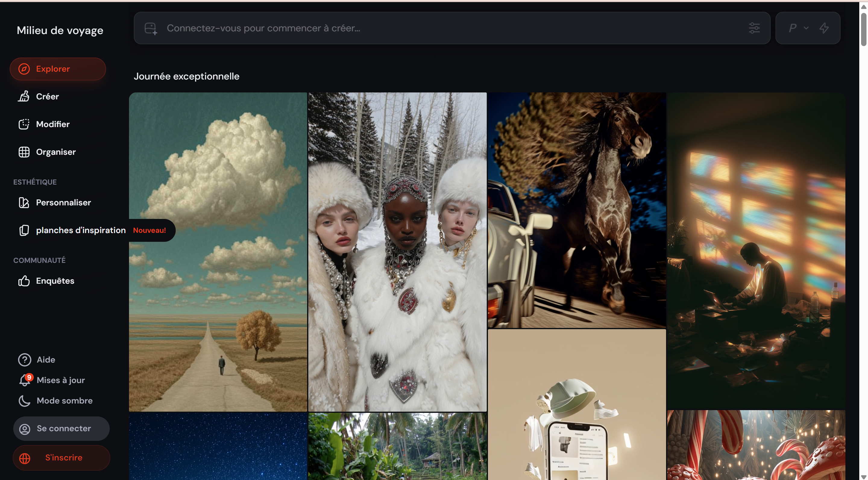Click the add image icon in prompt bar
Image resolution: width=868 pixels, height=480 pixels.
[151, 28]
